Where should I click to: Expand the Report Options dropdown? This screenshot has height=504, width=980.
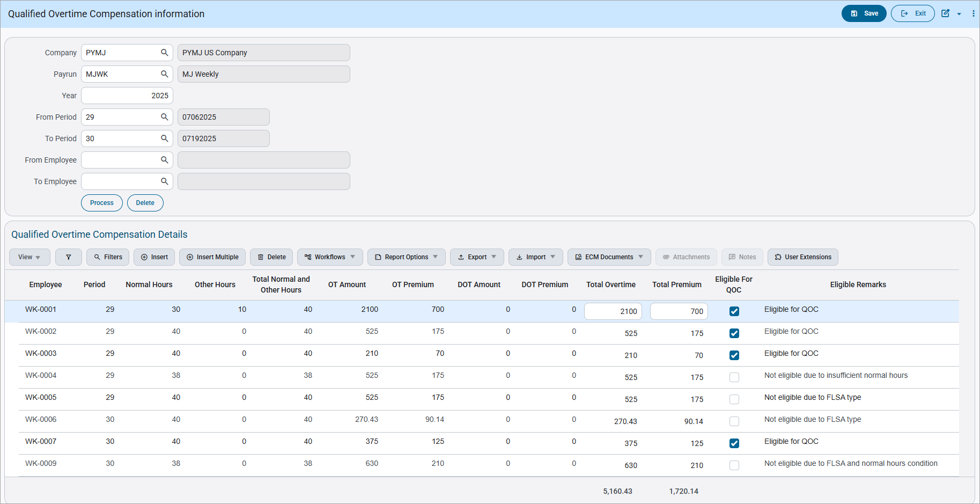[407, 257]
